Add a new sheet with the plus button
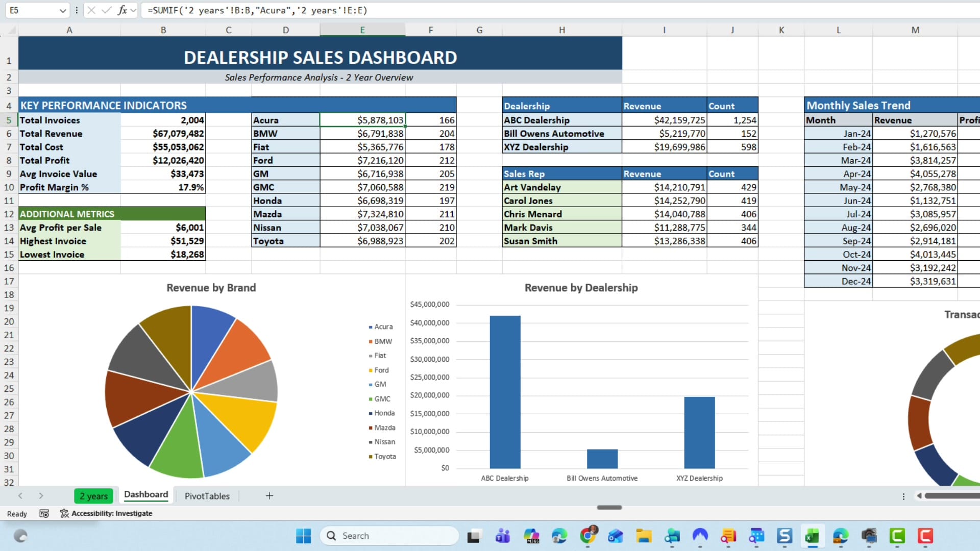Screen dimensions: 980x551 click(x=269, y=495)
